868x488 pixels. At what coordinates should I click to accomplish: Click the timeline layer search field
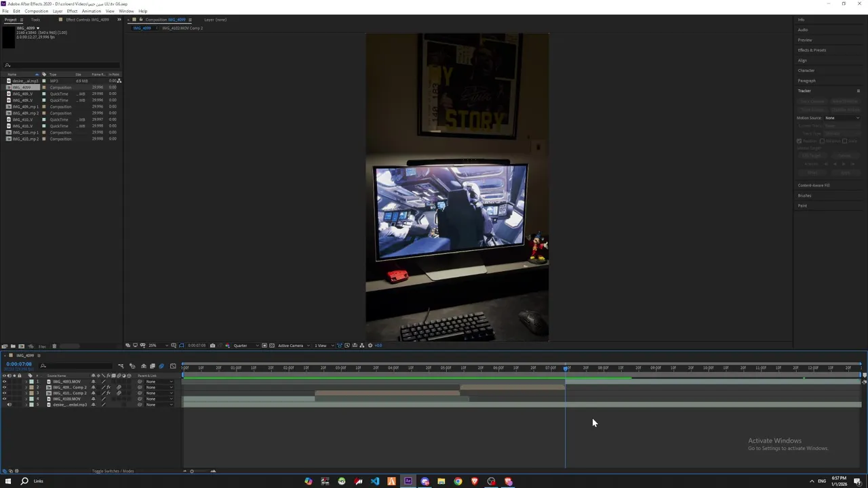click(x=76, y=366)
